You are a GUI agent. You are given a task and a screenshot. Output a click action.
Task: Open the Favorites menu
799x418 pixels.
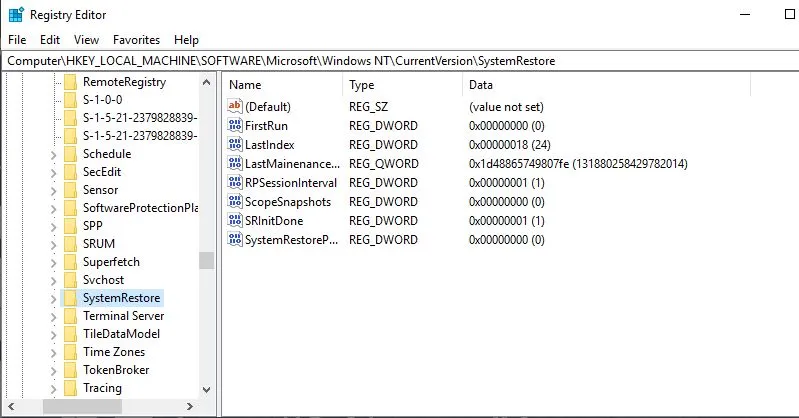tap(136, 40)
